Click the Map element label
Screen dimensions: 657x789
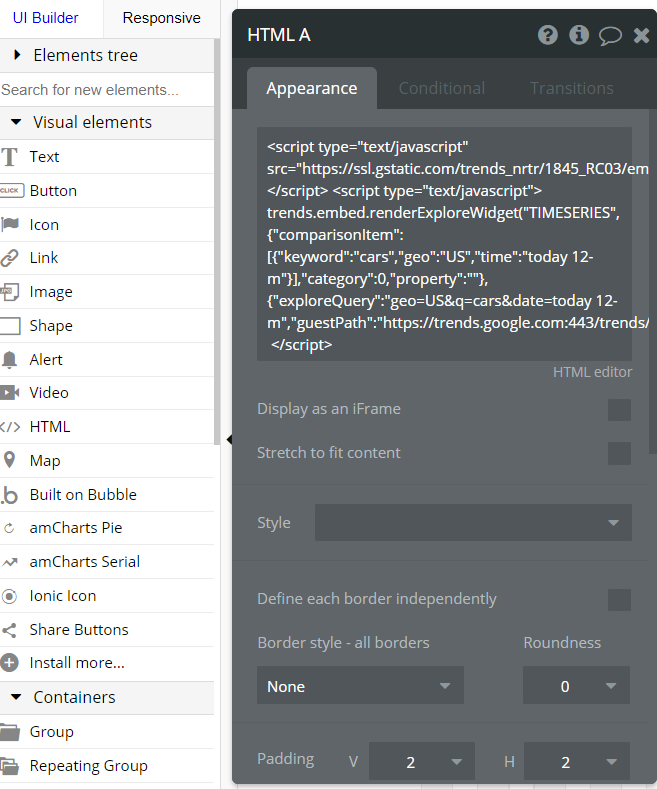[x=45, y=461]
